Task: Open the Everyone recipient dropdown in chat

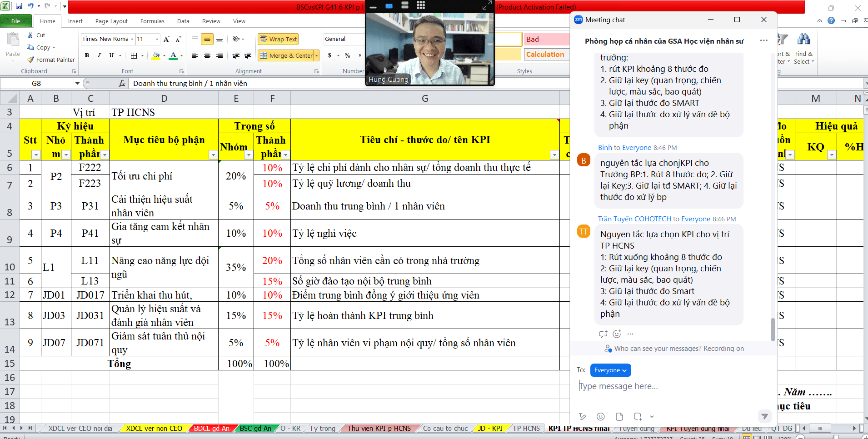Action: (610, 370)
